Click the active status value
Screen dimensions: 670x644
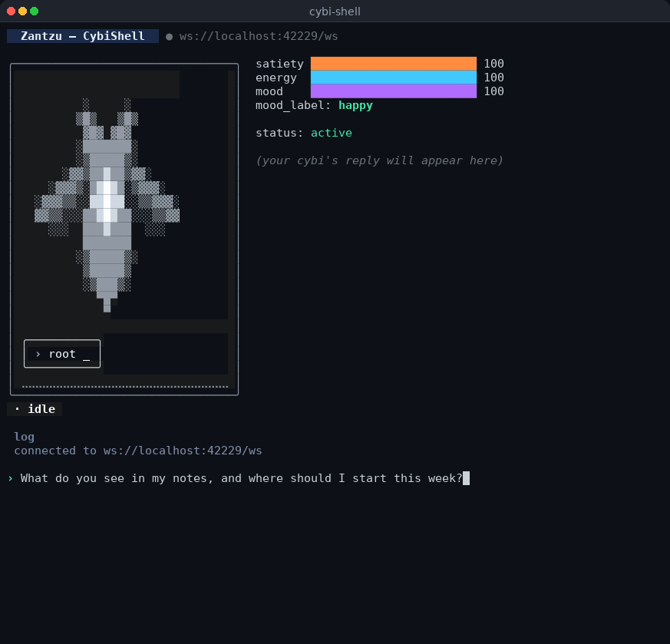(331, 133)
